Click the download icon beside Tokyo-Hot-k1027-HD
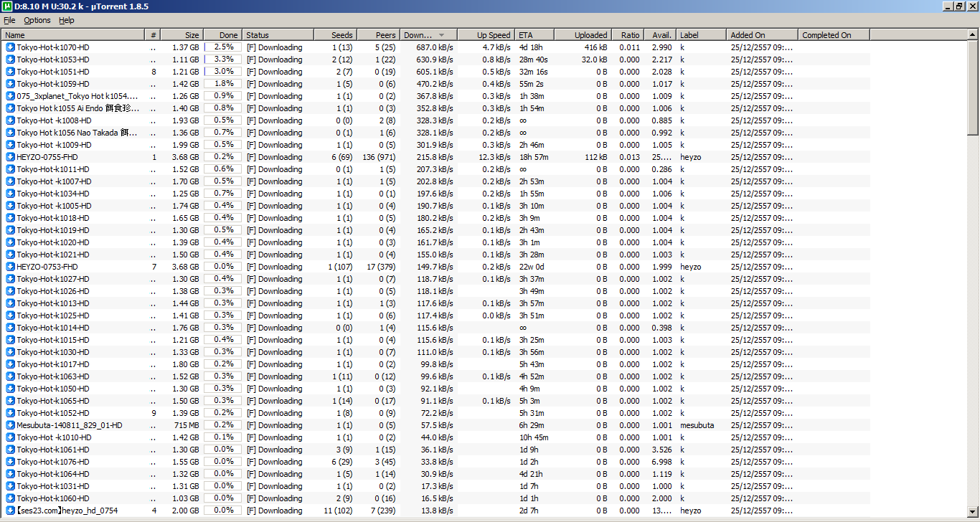 coord(10,279)
